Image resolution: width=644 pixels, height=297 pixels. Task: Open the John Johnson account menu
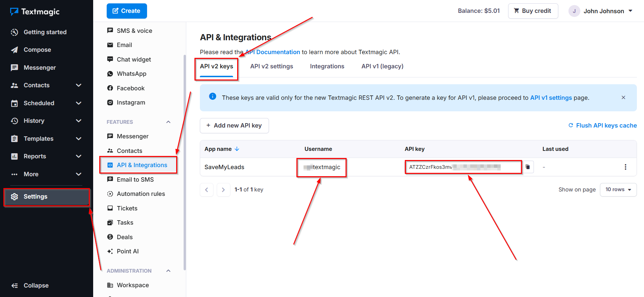(x=601, y=11)
